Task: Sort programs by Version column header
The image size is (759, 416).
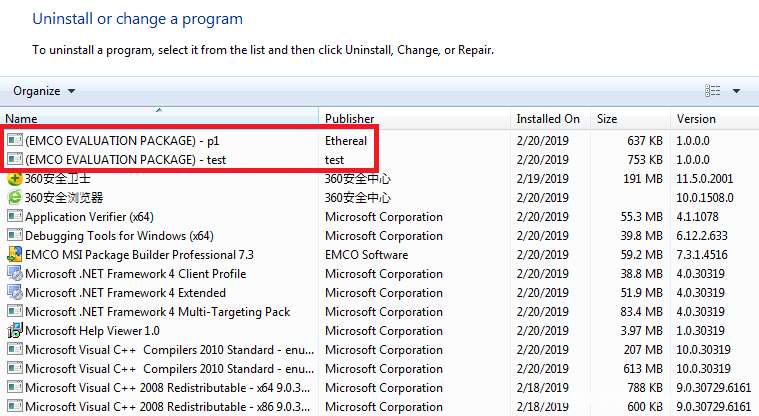Action: pyautogui.click(x=715, y=119)
